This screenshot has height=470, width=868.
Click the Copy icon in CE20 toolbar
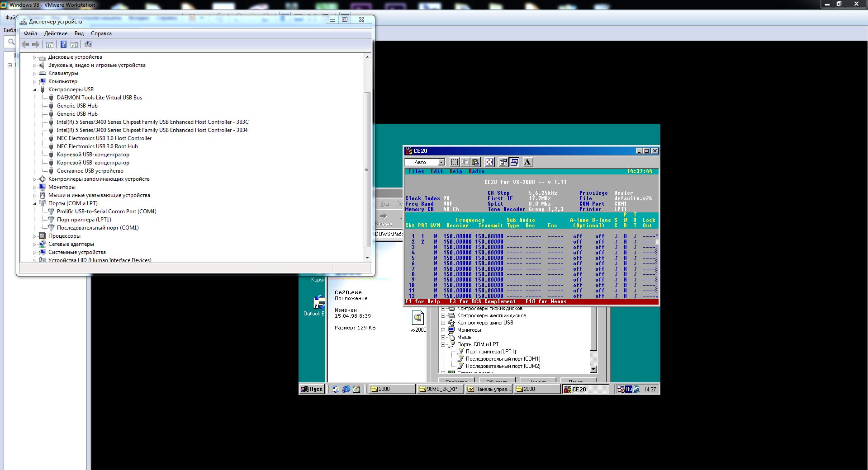(465, 162)
